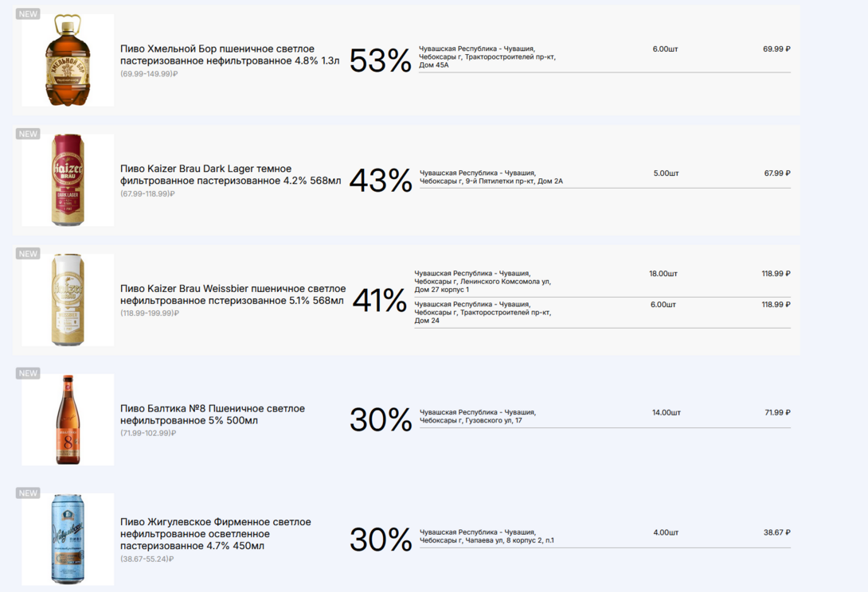Click the NEW badge on Kaizer Dark Lager
Viewport: 868px width, 592px height.
pos(28,134)
